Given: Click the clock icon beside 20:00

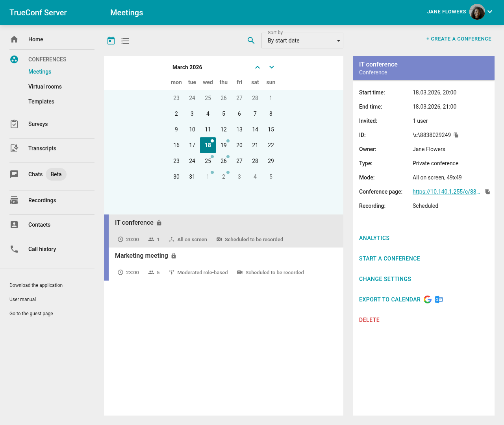Looking at the screenshot, I should 120,239.
